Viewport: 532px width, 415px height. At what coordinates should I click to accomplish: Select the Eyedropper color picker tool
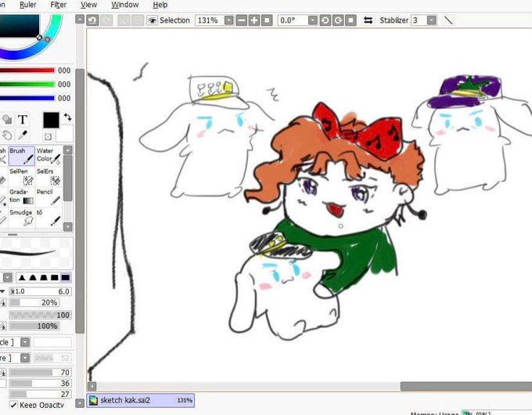pyautogui.click(x=23, y=135)
